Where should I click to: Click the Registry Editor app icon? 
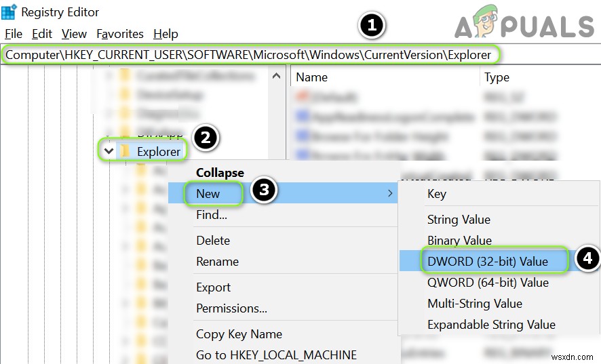click(9, 12)
